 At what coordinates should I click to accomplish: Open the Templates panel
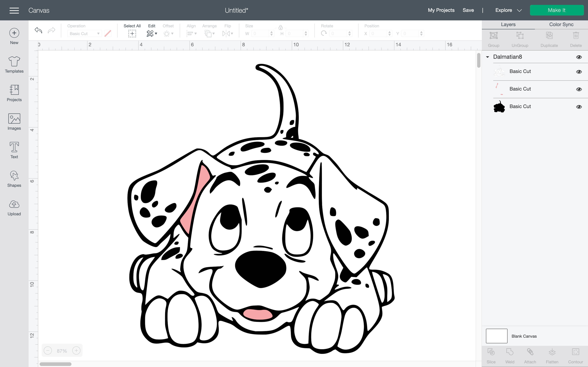[x=14, y=65]
